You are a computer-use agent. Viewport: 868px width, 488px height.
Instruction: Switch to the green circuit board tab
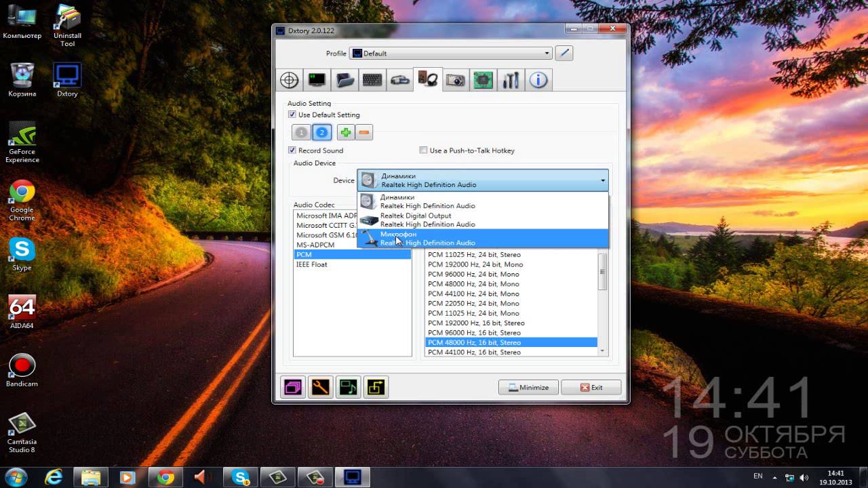(483, 80)
